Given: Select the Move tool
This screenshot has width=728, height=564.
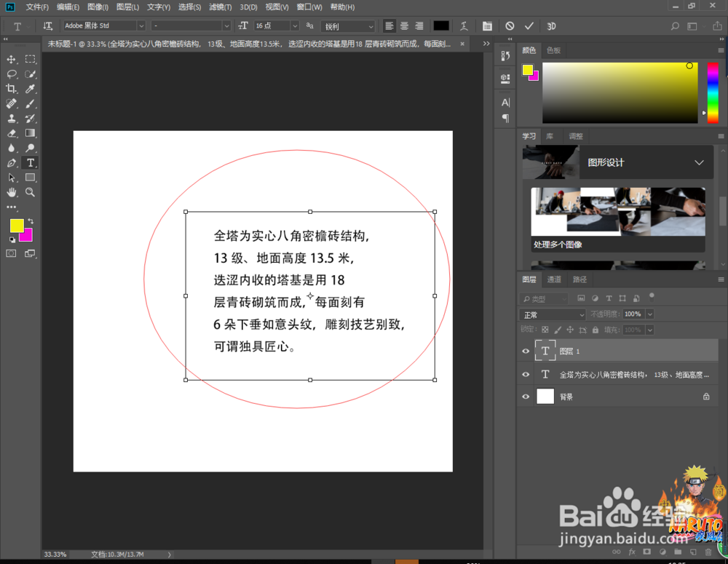Looking at the screenshot, I should tap(10, 59).
